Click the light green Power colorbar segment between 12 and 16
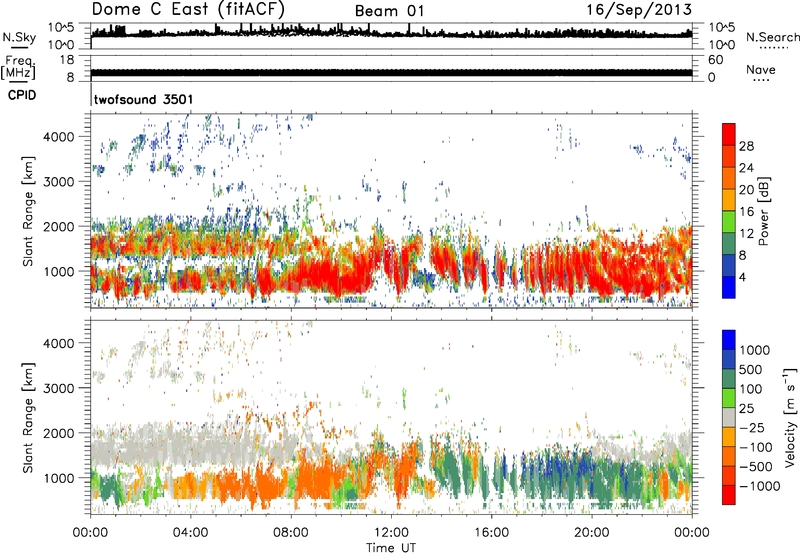 [x=729, y=222]
